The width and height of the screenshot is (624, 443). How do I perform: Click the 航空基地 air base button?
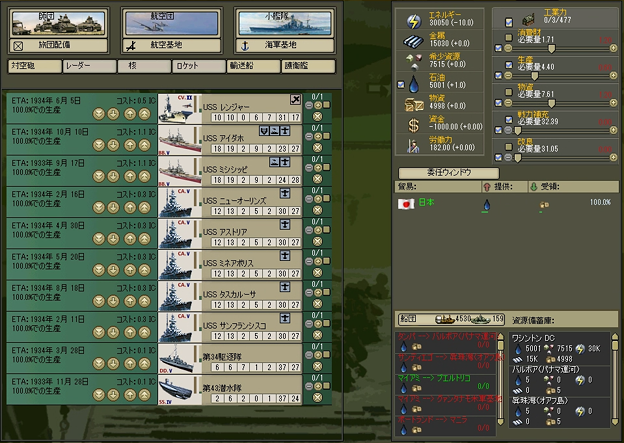coord(172,45)
